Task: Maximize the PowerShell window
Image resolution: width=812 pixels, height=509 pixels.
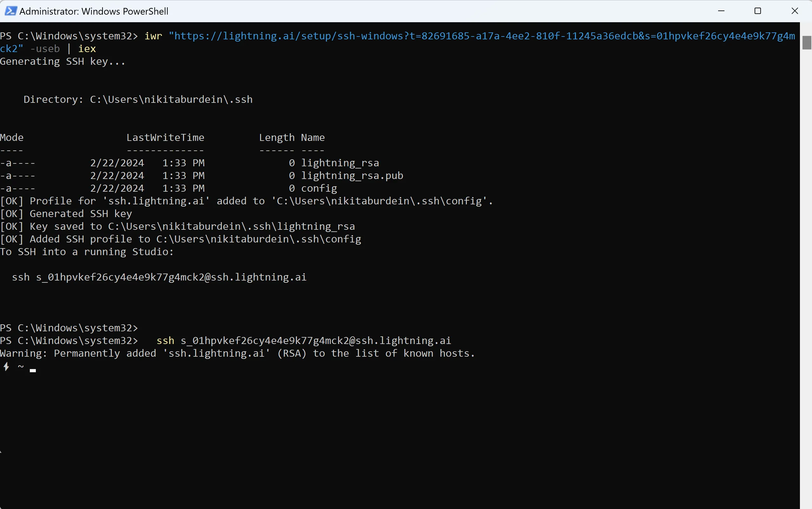Action: [x=758, y=11]
